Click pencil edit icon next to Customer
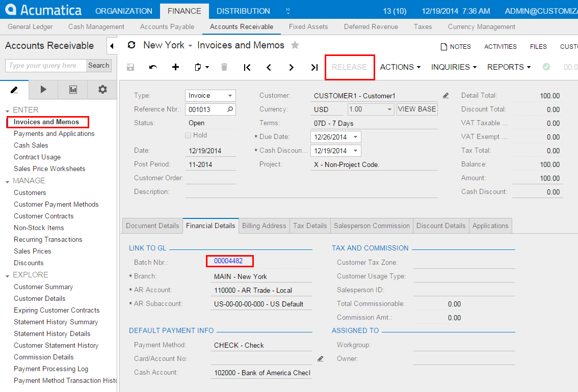 (446, 96)
